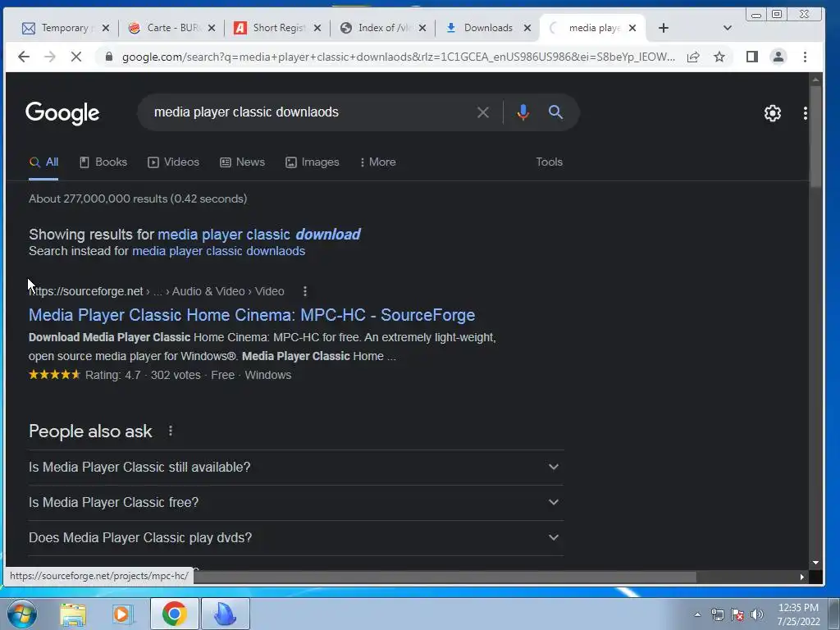Show hidden system tray icons

tap(697, 614)
